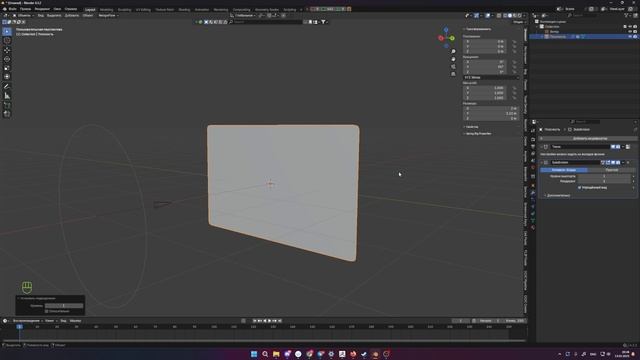Toggle Cloth modifier render display button

(x=618, y=147)
